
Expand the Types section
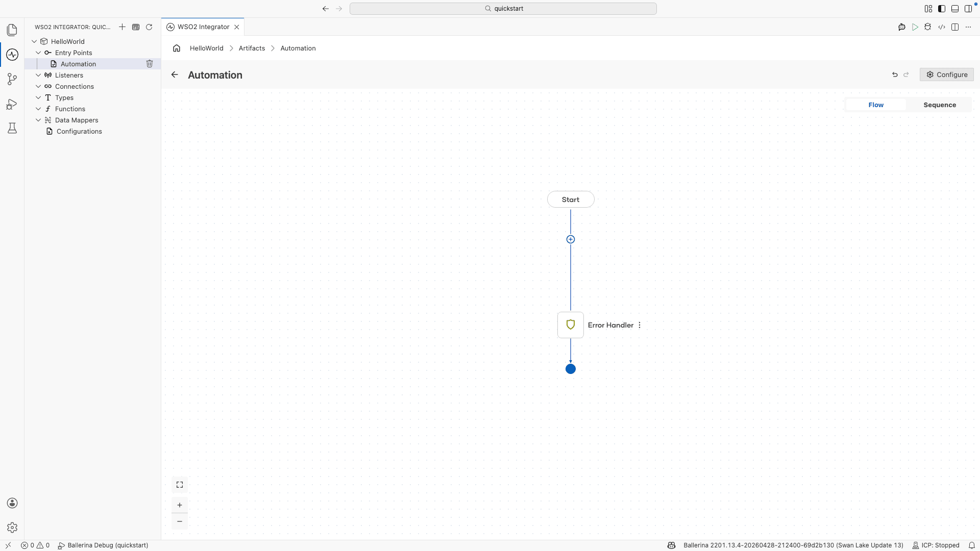(38, 97)
